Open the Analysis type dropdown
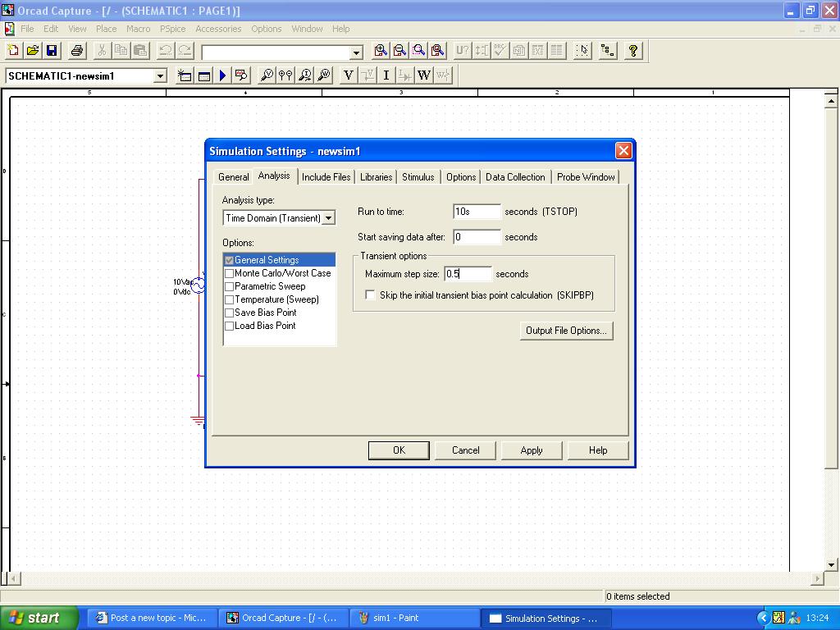The width and height of the screenshot is (840, 630). tap(329, 218)
